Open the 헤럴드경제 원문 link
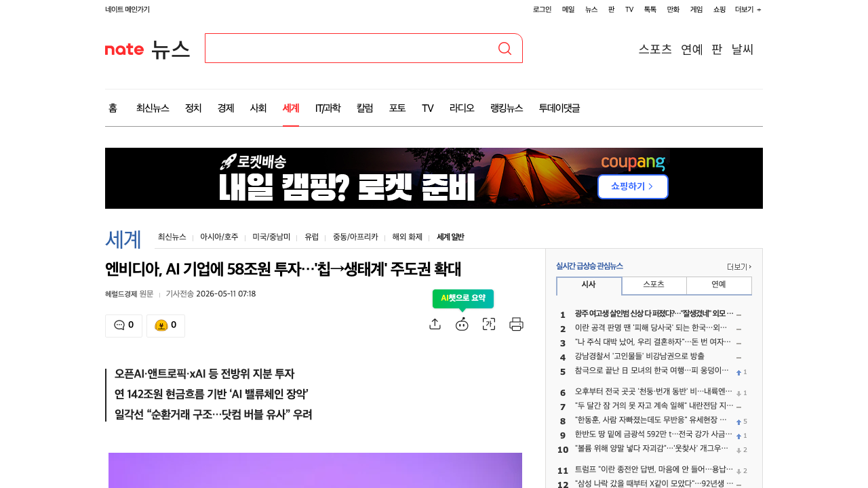The image size is (868, 488). [x=130, y=293]
